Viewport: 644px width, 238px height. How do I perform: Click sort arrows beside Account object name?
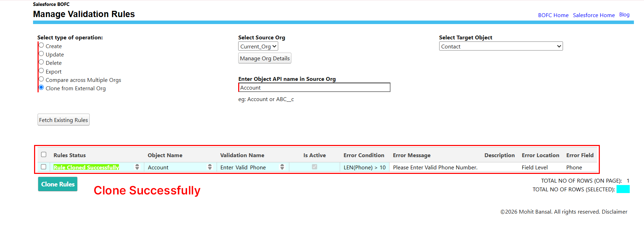210,167
